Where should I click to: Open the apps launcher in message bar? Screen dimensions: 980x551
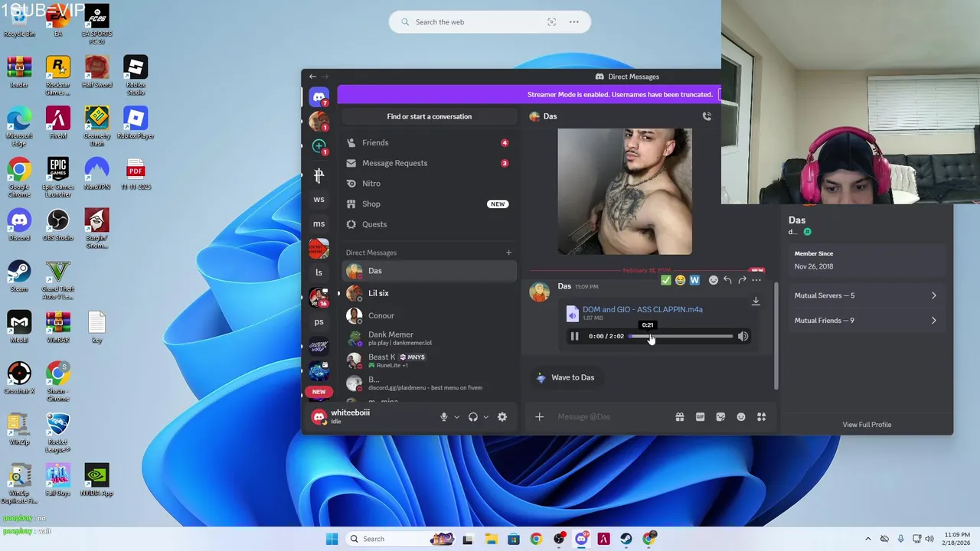coord(761,417)
